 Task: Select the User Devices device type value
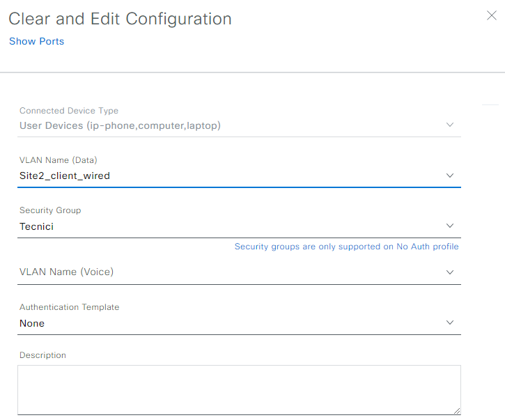120,125
